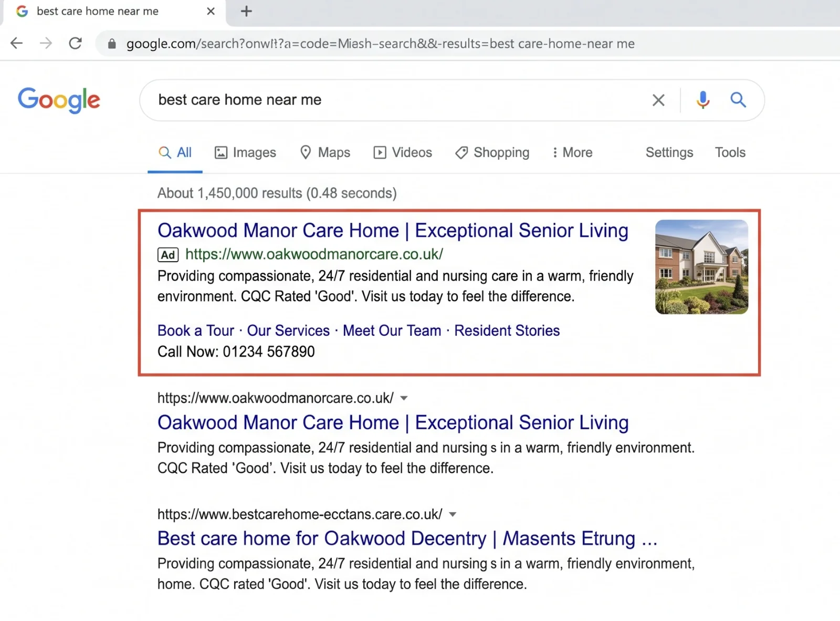Screen dimensions: 840x621
Task: Click the address bar URL
Action: (380, 44)
